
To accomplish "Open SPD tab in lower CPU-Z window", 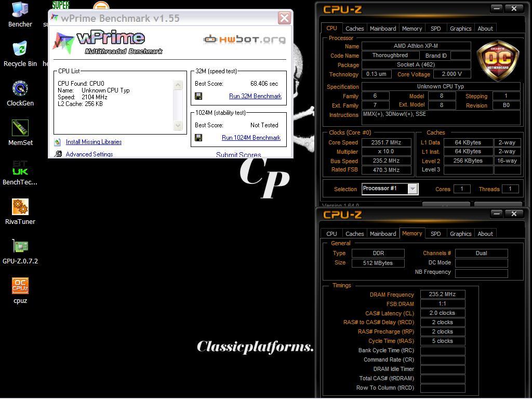I will click(436, 233).
